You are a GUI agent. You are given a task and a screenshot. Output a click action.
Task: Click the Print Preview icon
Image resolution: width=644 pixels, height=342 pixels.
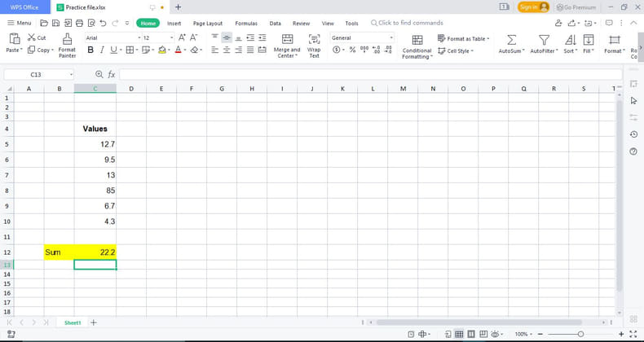(x=91, y=23)
